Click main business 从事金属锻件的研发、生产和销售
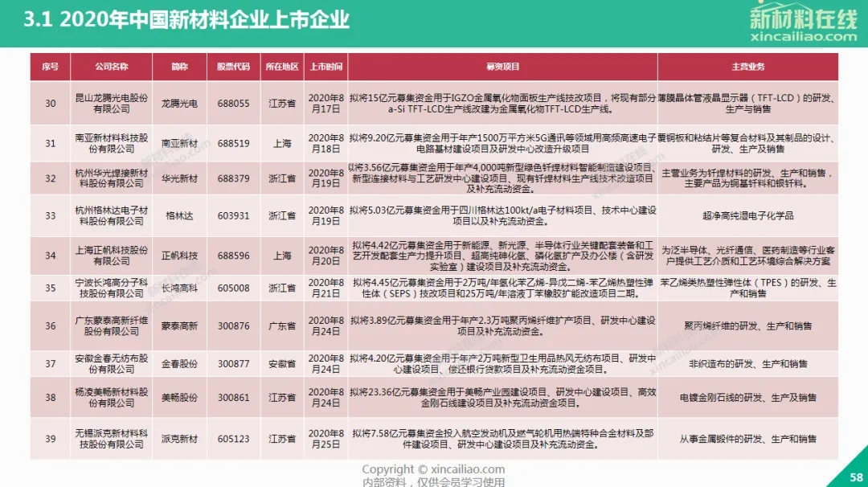 pos(748,439)
